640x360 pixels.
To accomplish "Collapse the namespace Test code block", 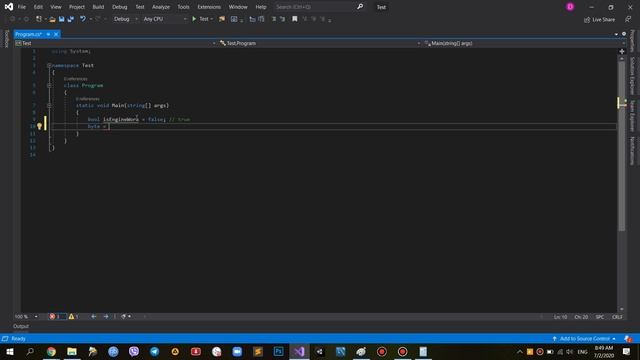I will point(49,65).
